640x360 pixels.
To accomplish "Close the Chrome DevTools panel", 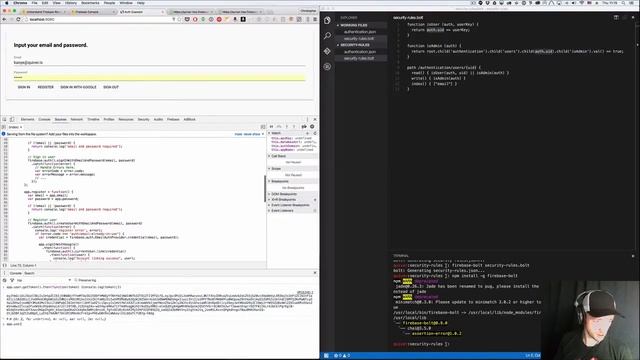I will point(315,119).
